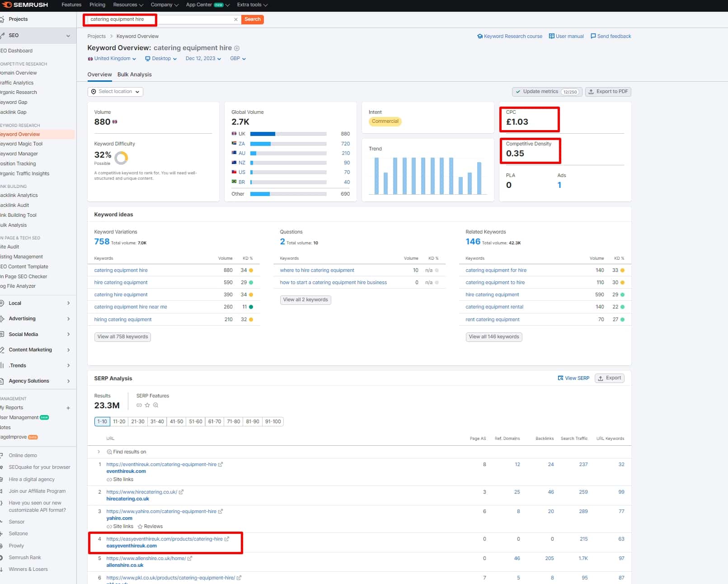Open external link icon for yahire URL
The image size is (728, 584).
pos(221,512)
